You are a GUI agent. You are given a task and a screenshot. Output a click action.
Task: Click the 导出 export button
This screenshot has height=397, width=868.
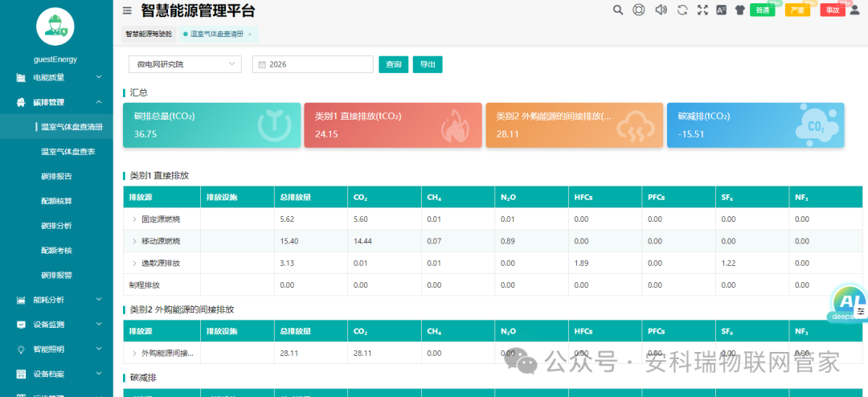pos(428,64)
